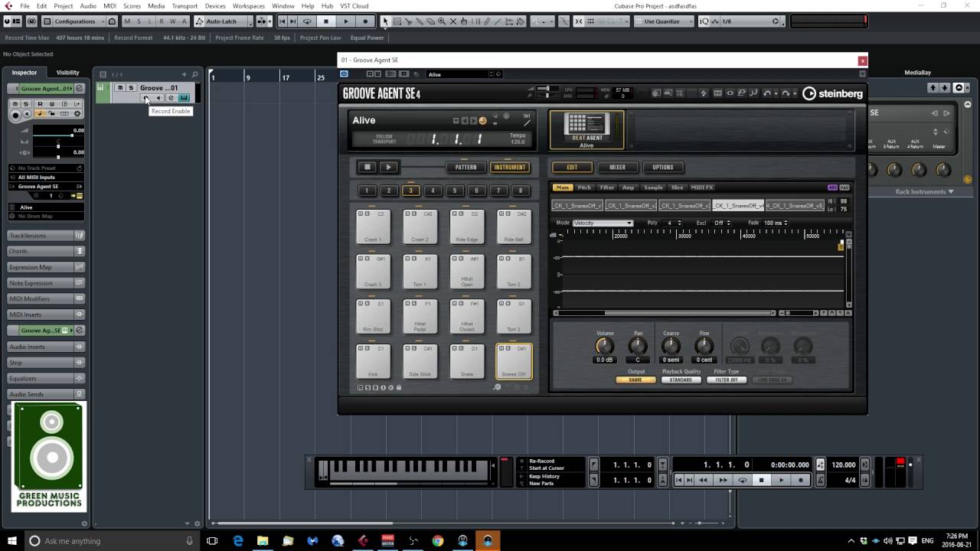Adjust the Coarse tuning knob
Viewport: 980px width, 551px height.
[x=671, y=346]
